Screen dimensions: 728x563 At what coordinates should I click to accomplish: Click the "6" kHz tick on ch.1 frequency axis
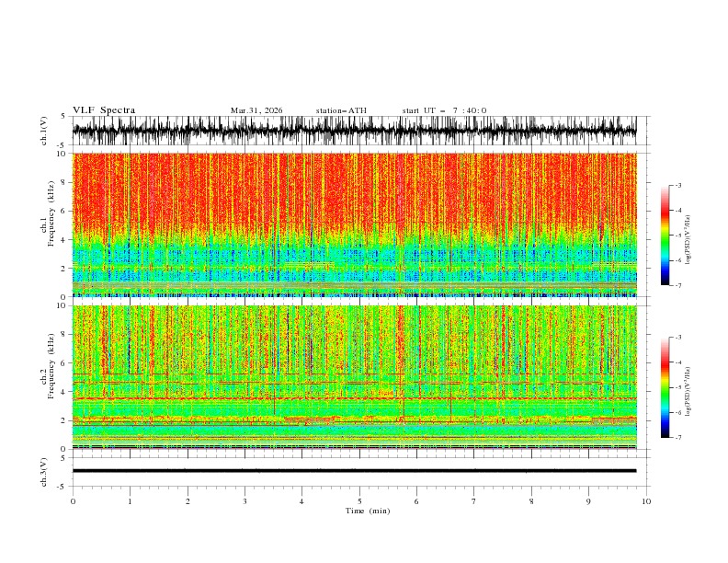tap(65, 211)
